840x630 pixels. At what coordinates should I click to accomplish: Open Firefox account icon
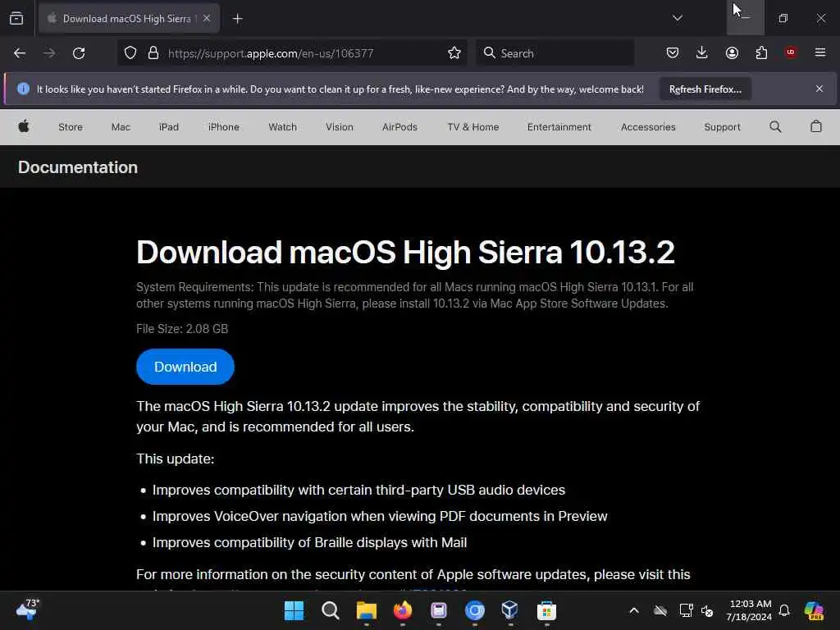click(732, 52)
